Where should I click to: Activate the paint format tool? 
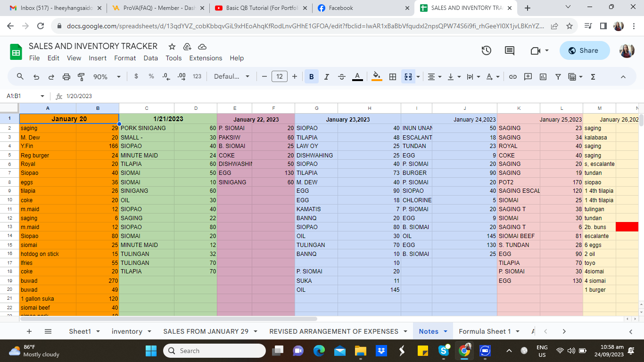tap(81, 76)
